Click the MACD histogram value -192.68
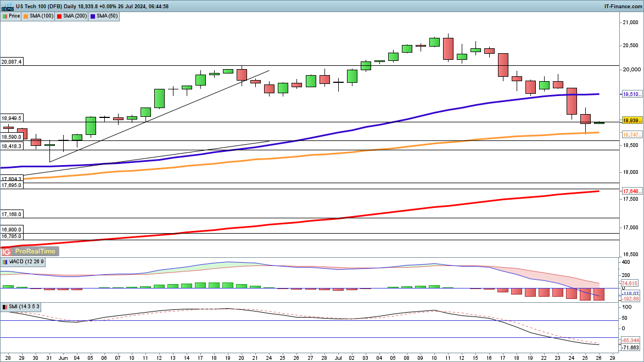The image size is (644, 362). [x=630, y=299]
